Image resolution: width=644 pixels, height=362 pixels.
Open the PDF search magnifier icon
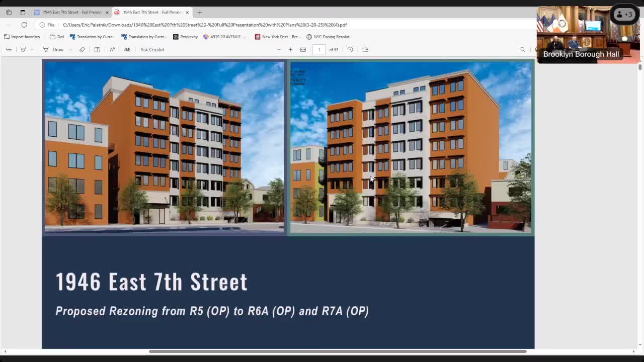pos(523,49)
